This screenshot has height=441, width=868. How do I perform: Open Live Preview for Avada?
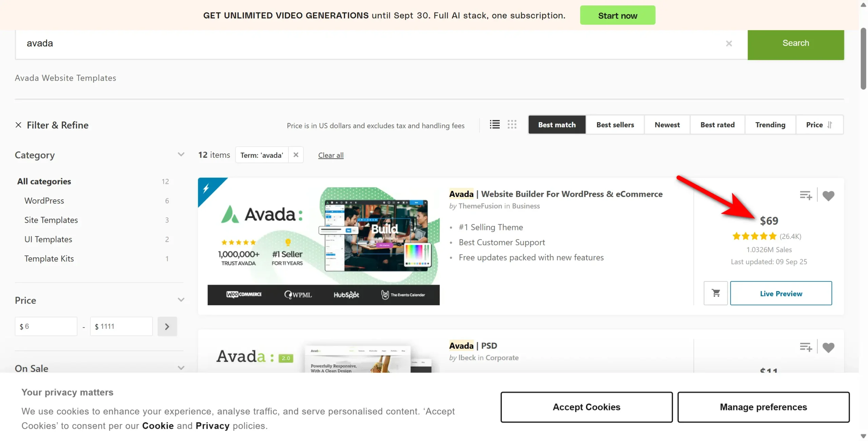point(781,293)
